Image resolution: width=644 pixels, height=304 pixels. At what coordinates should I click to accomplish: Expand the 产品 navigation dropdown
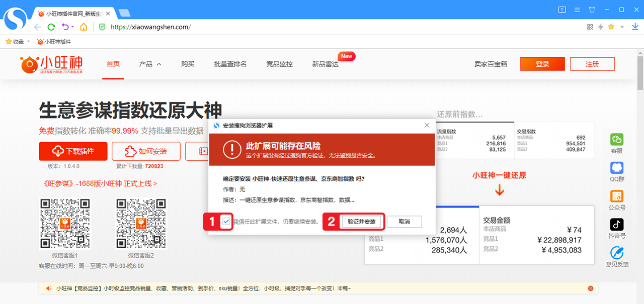pos(150,64)
